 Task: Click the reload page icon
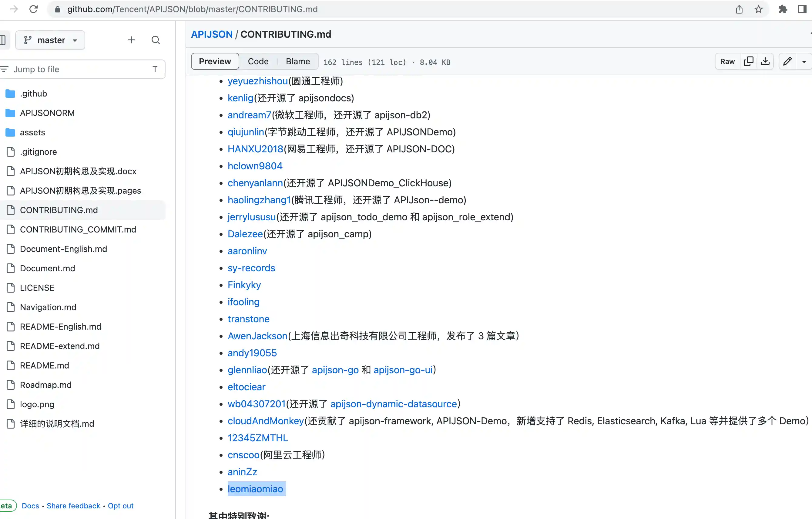(x=33, y=9)
